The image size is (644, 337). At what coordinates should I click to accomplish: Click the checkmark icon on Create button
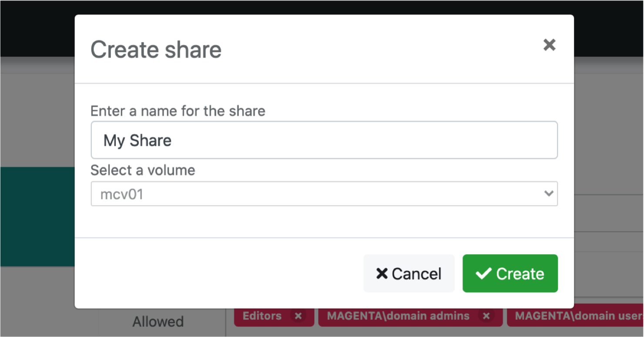tap(483, 273)
